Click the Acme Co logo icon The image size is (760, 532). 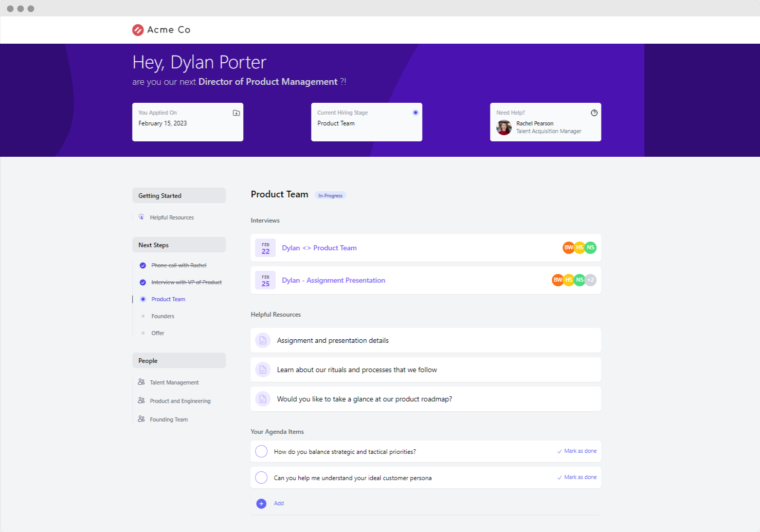[x=138, y=30]
